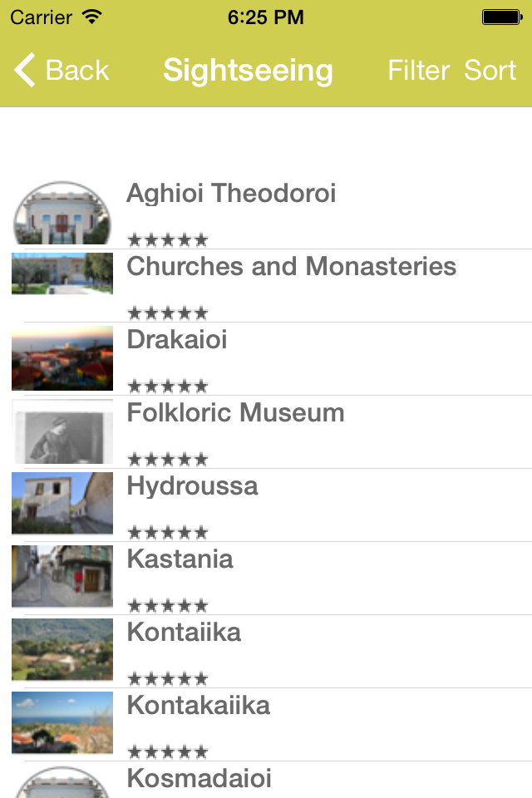Tap the battery icon in status bar
532x798 pixels.
501,17
